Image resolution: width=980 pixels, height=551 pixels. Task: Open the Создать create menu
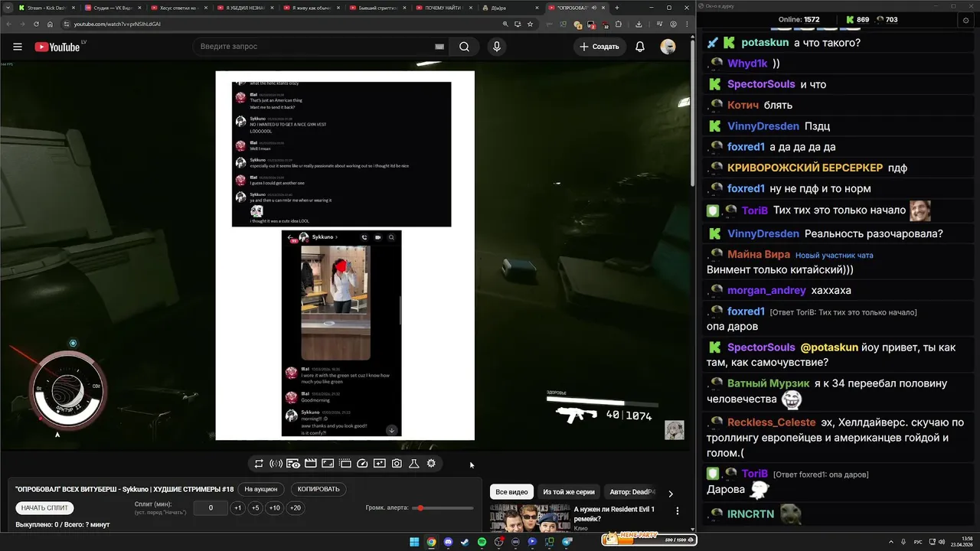599,47
